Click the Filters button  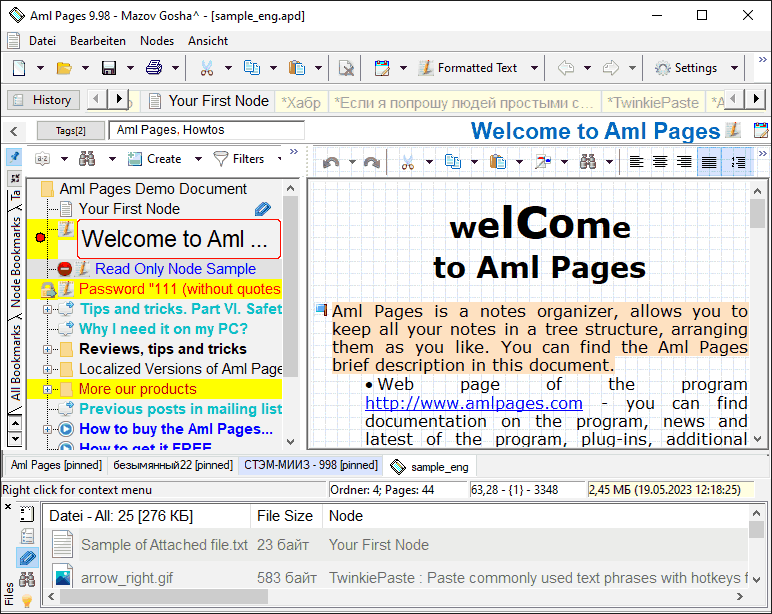tap(239, 159)
